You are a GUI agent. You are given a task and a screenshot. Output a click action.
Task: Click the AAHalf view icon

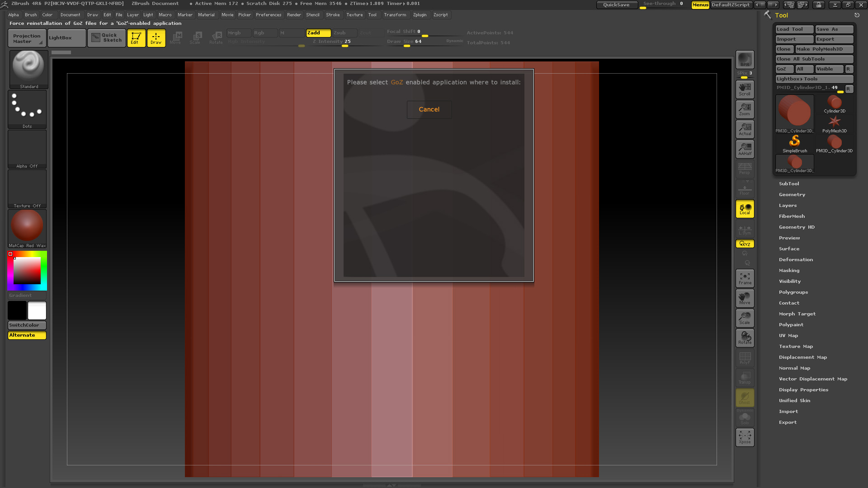pos(745,149)
